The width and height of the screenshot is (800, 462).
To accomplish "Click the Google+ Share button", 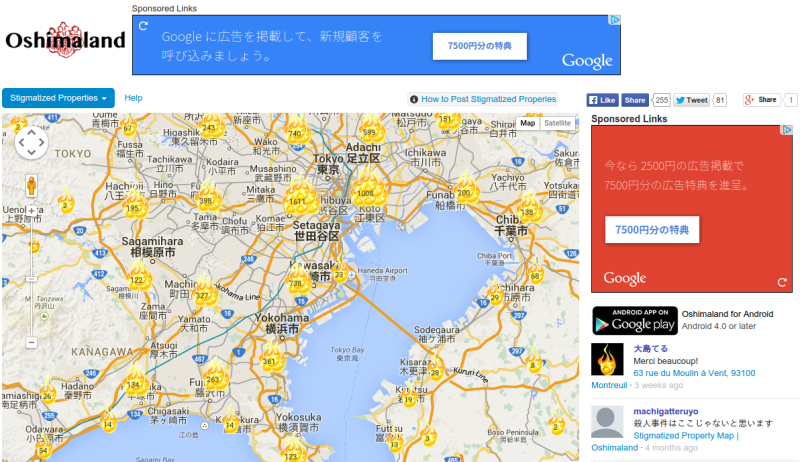I will coord(761,100).
